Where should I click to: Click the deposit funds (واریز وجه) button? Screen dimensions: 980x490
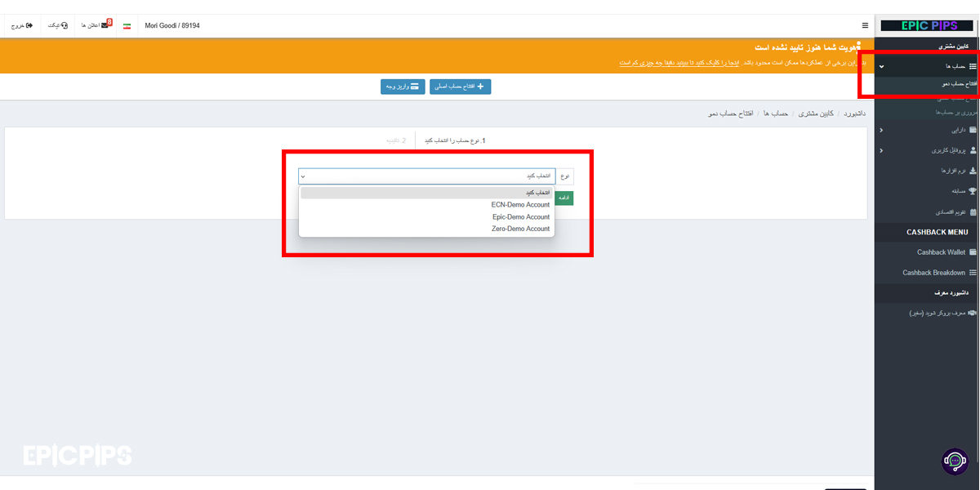click(403, 87)
